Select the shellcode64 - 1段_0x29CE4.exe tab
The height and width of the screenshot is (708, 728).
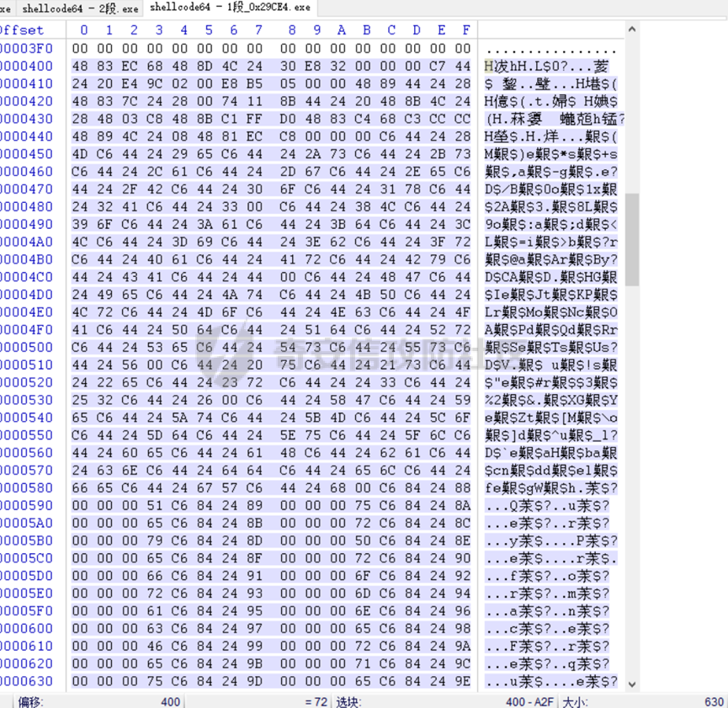pos(230,8)
